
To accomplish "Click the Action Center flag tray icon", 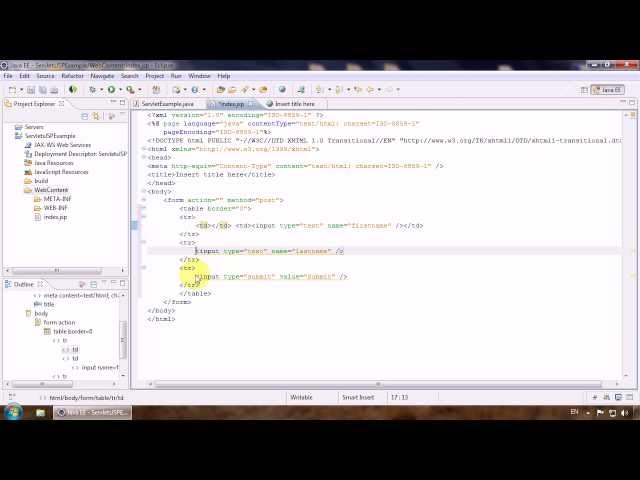I will click(x=600, y=413).
